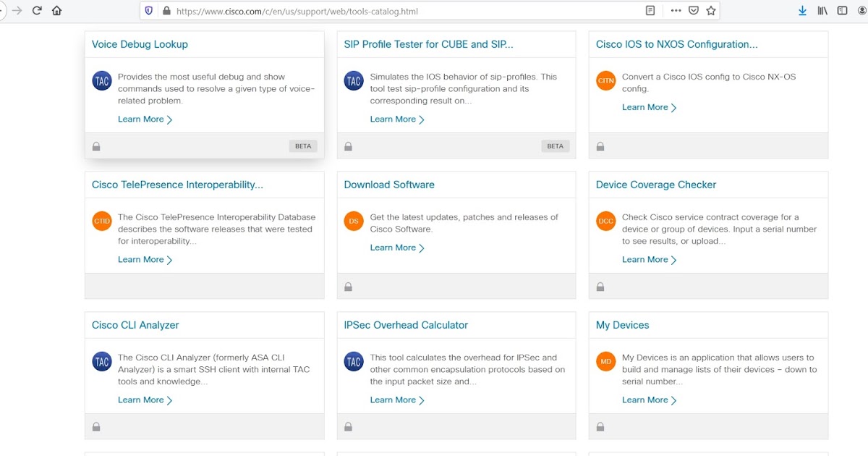Click lock icon in Download Software footer
Screen dimensions: 868x456
tap(348, 287)
